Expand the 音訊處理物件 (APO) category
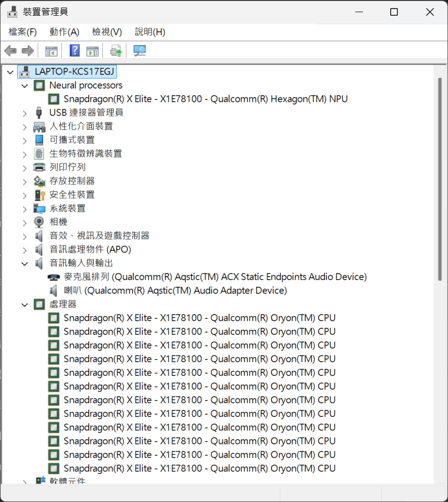 tap(25, 250)
